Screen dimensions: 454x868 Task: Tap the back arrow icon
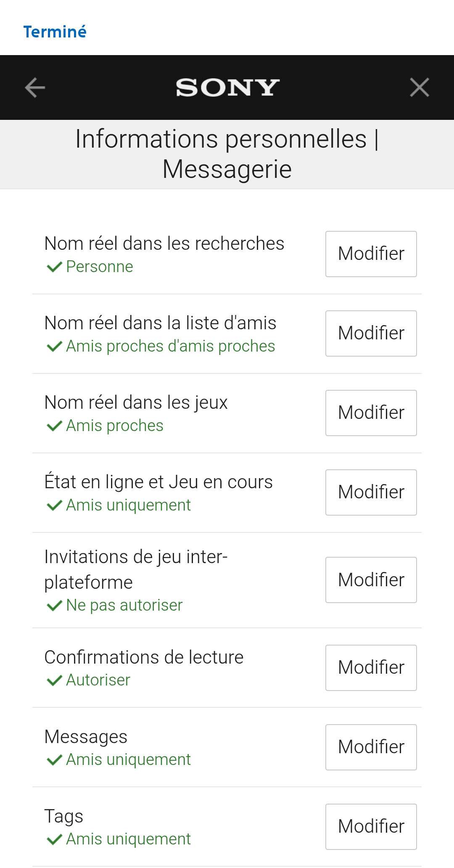(x=35, y=87)
